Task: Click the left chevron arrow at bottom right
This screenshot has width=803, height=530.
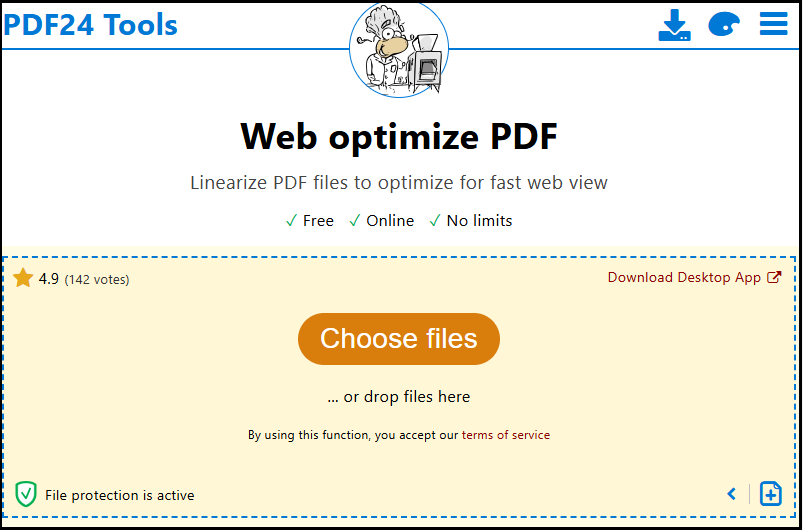Action: [x=732, y=494]
